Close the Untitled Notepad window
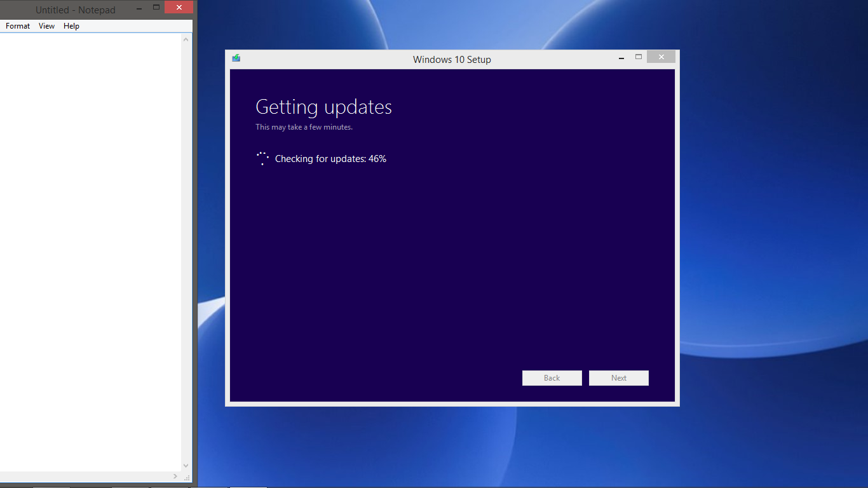 tap(179, 8)
